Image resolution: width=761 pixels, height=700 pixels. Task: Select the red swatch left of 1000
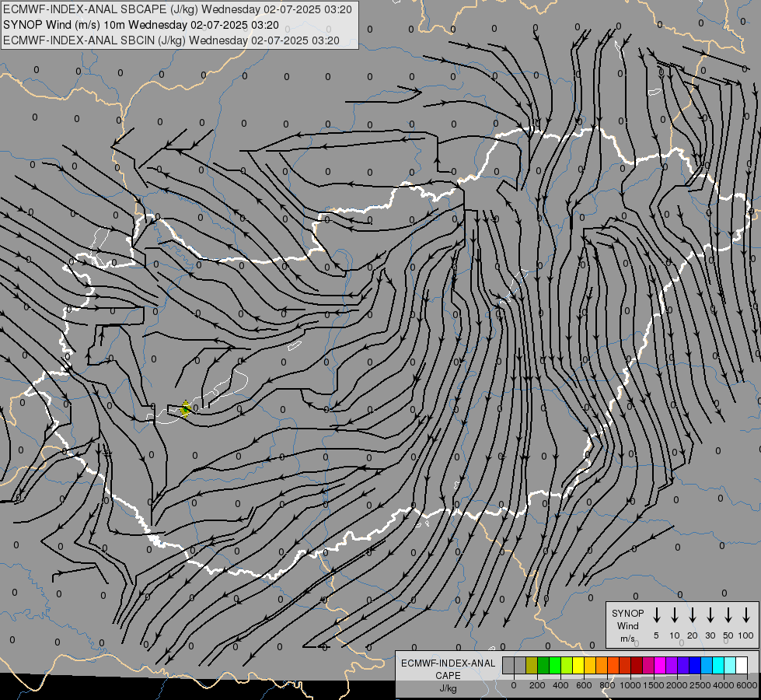625,665
